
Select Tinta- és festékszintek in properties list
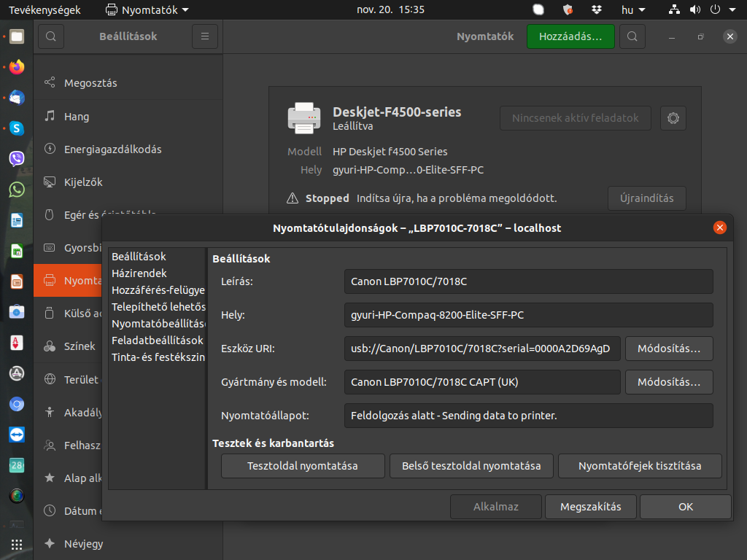158,357
